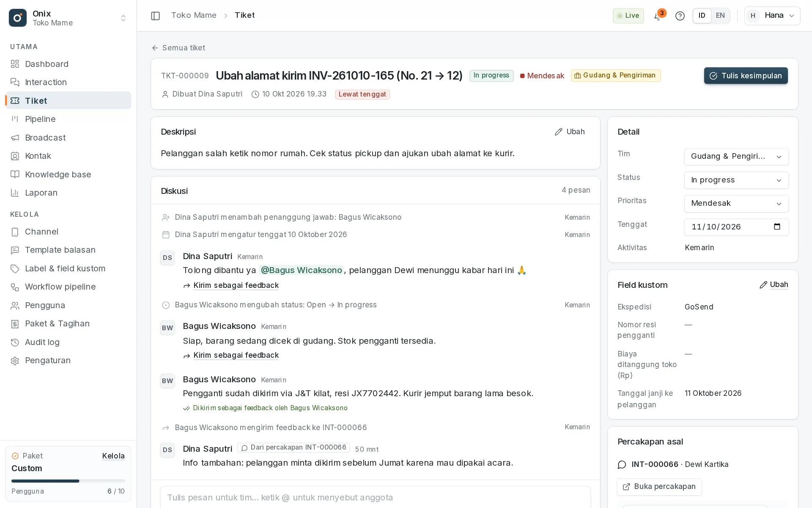Expand the Onix workspace switcher arrows
Screen dimensions: 812x508
123,18
